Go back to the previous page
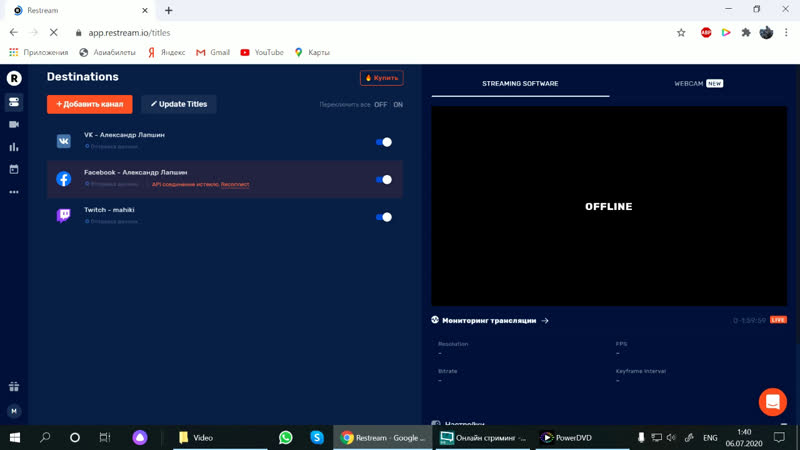Image resolution: width=800 pixels, height=450 pixels. [14, 33]
